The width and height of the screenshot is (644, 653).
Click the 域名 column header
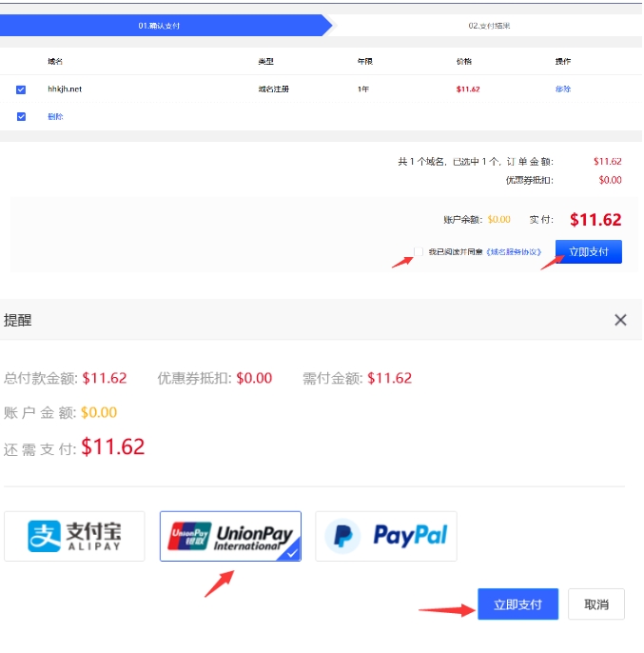point(55,61)
